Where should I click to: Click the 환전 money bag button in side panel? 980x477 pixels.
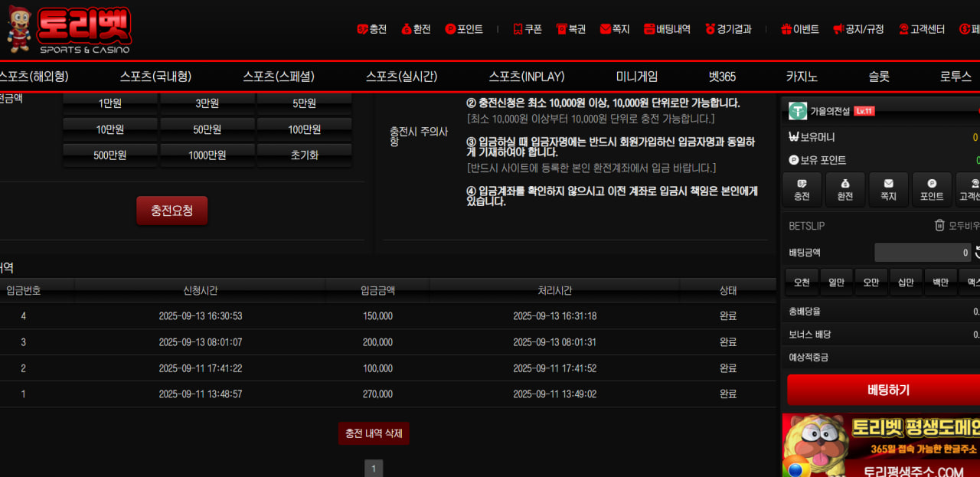845,189
